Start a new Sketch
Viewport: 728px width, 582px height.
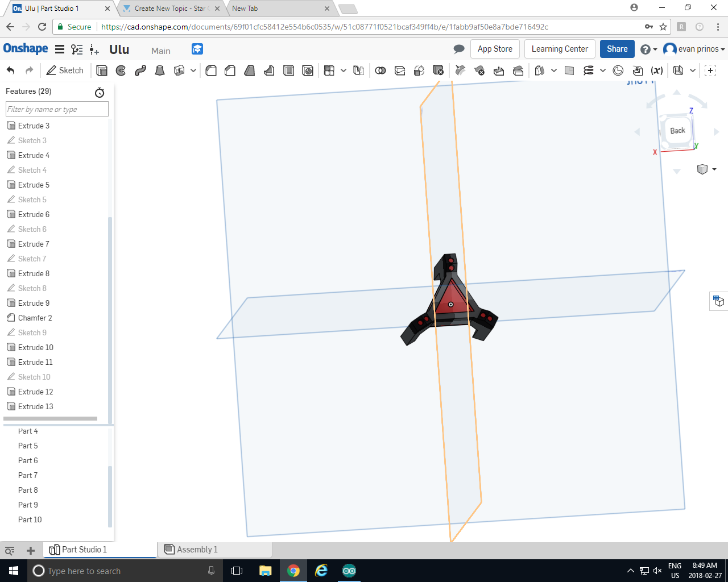tap(65, 70)
